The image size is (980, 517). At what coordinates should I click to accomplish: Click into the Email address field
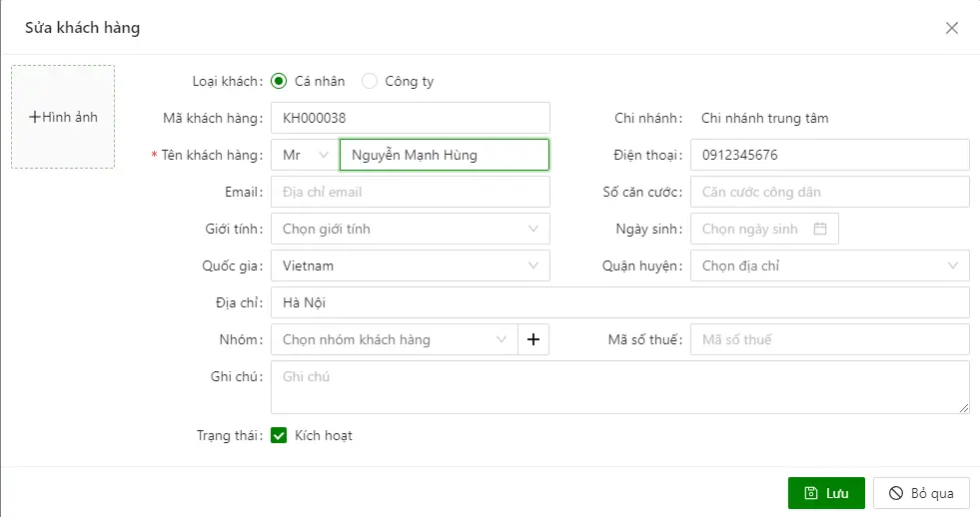pyautogui.click(x=410, y=192)
